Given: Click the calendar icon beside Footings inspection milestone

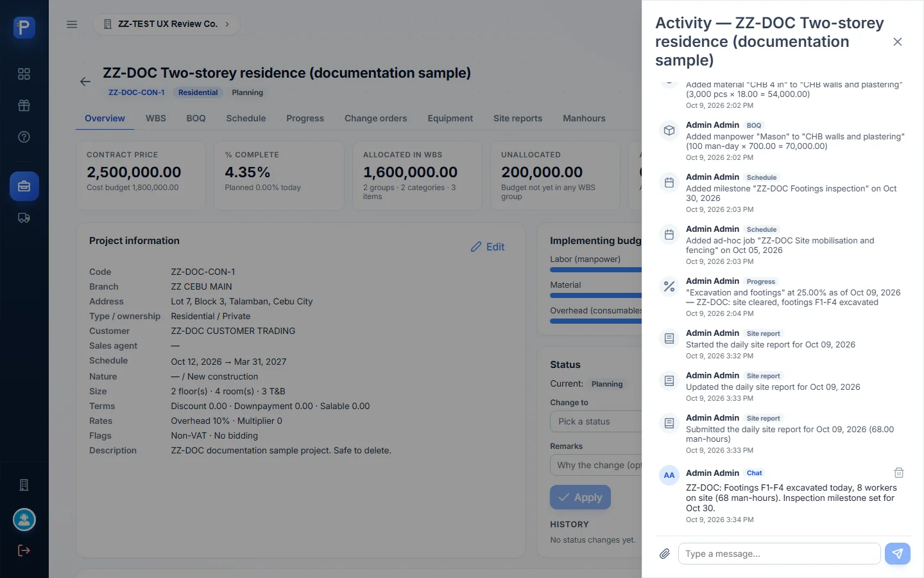Looking at the screenshot, I should pos(669,182).
